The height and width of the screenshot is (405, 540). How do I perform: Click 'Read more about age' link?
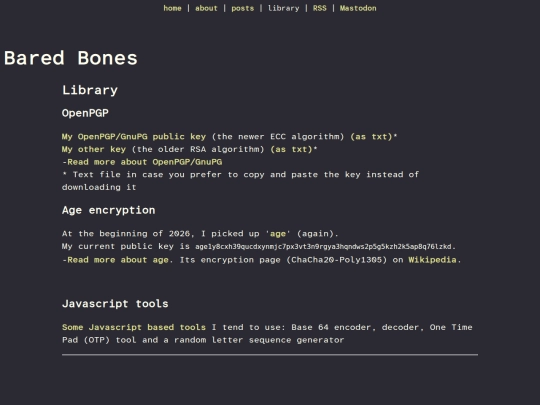pos(118,260)
